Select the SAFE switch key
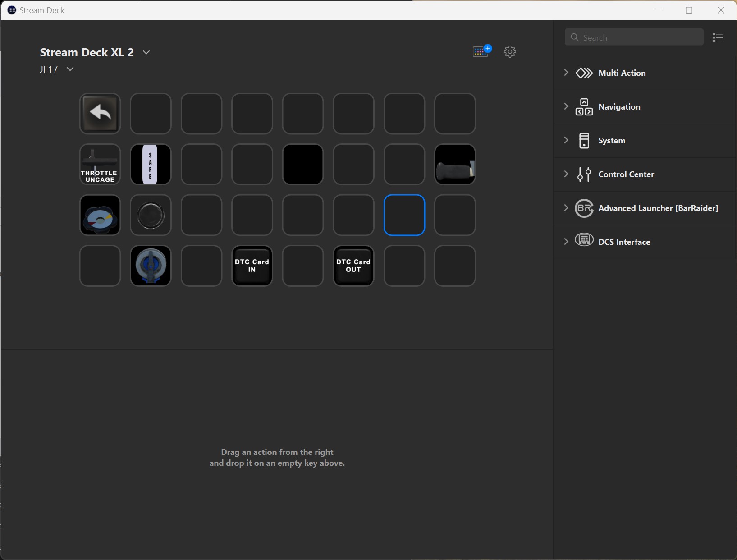This screenshot has width=737, height=560. [151, 165]
